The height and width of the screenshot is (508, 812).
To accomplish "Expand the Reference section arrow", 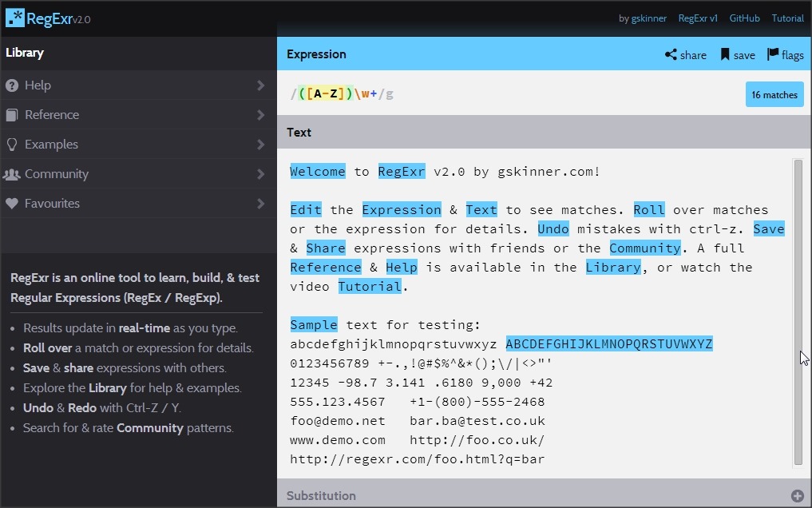I will point(261,115).
